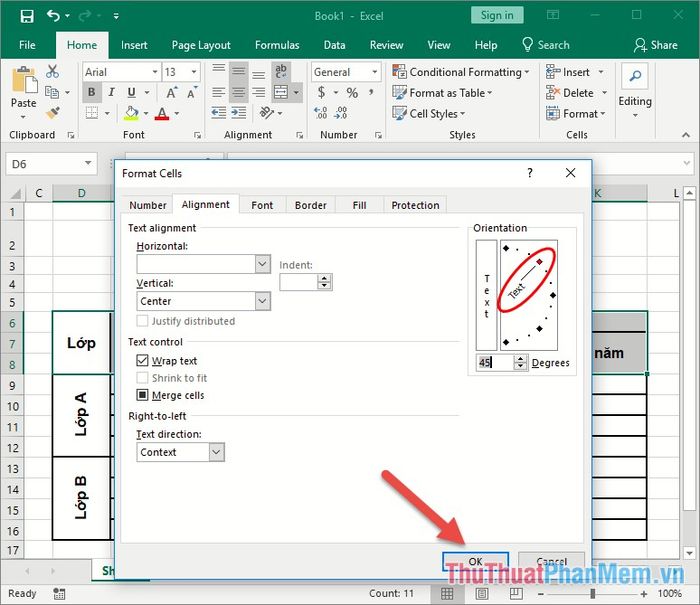Toggle Bold formatting in ribbon
Image resolution: width=700 pixels, height=605 pixels.
click(x=91, y=93)
